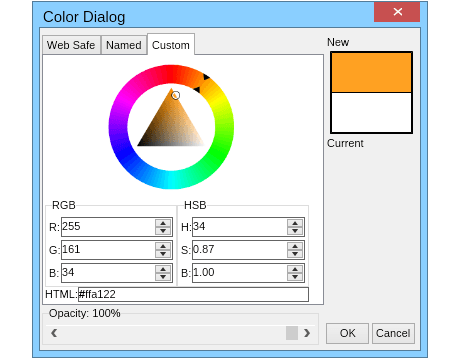Click the Current white color swatch
The height and width of the screenshot is (360, 460).
[371, 112]
